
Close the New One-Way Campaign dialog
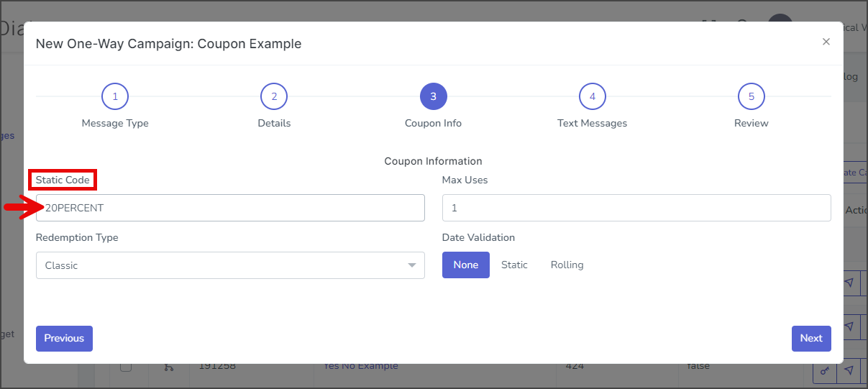(x=826, y=42)
